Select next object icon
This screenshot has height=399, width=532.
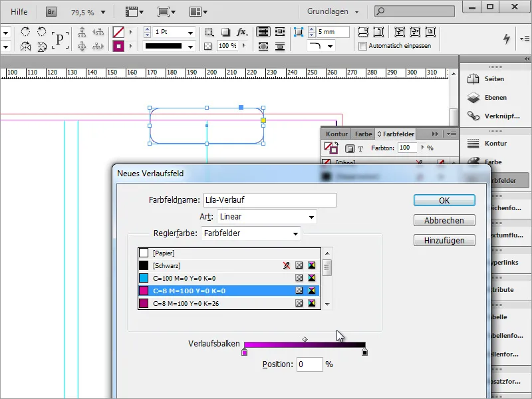(98, 46)
